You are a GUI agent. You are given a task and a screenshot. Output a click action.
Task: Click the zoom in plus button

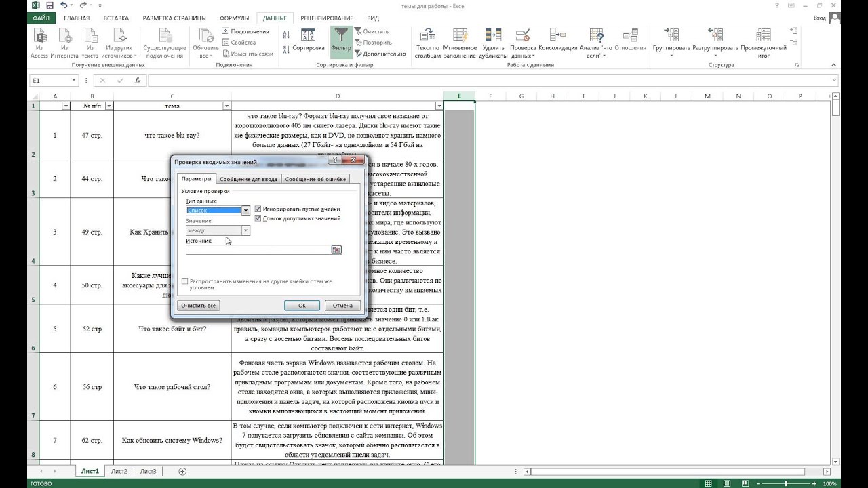click(x=813, y=483)
